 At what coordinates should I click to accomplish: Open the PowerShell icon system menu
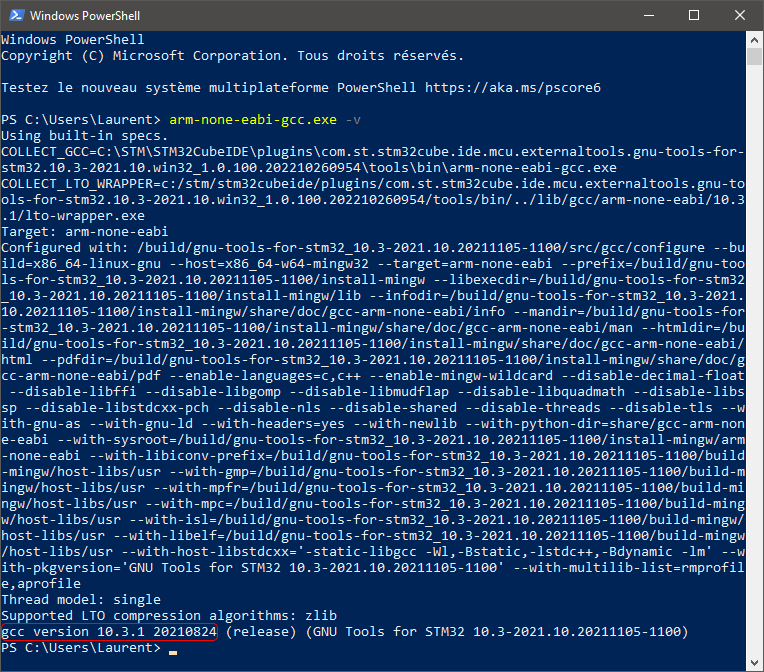pos(16,15)
